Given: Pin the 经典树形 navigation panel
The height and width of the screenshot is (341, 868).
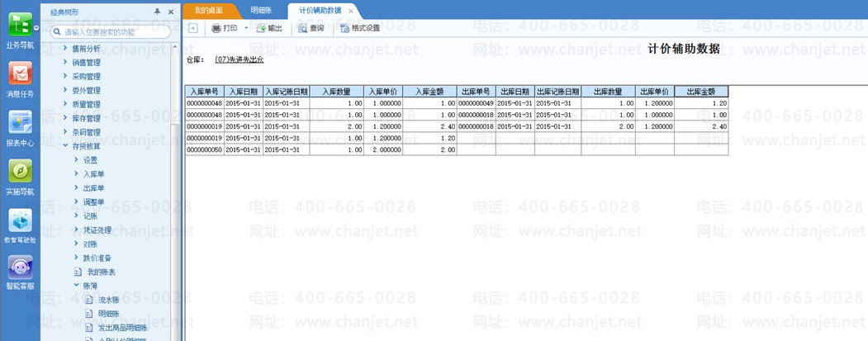Looking at the screenshot, I should pyautogui.click(x=158, y=12).
